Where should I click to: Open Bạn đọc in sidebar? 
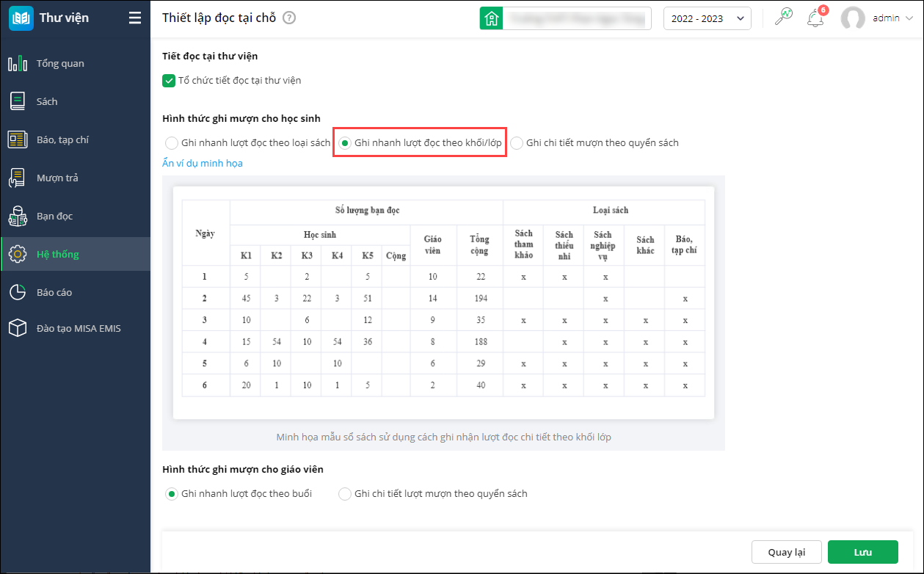tap(54, 216)
